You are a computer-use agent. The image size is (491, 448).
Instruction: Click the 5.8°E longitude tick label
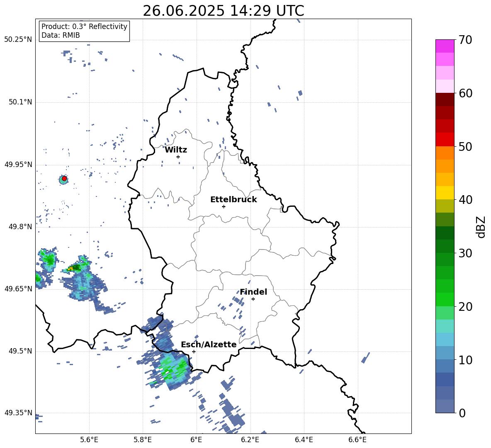click(143, 440)
